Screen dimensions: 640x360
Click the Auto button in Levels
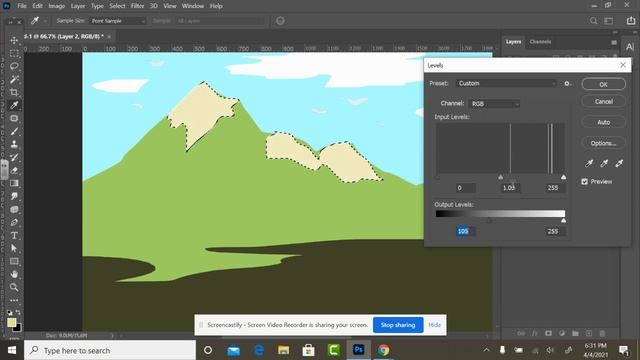pos(604,122)
